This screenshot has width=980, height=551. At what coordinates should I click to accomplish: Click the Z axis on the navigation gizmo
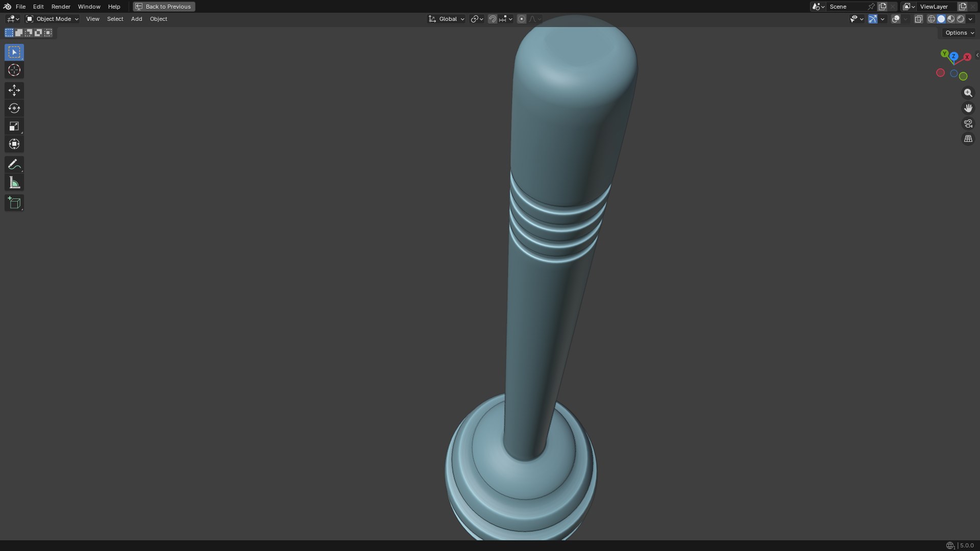(953, 56)
